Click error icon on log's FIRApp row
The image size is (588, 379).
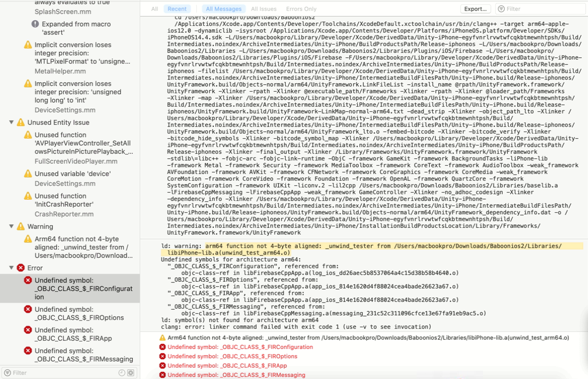(x=163, y=366)
